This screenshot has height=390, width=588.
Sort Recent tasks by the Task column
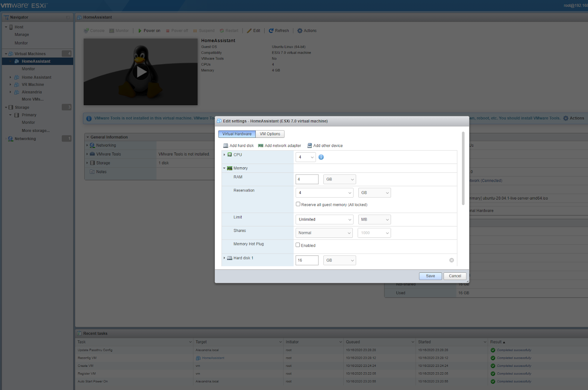[x=135, y=342]
